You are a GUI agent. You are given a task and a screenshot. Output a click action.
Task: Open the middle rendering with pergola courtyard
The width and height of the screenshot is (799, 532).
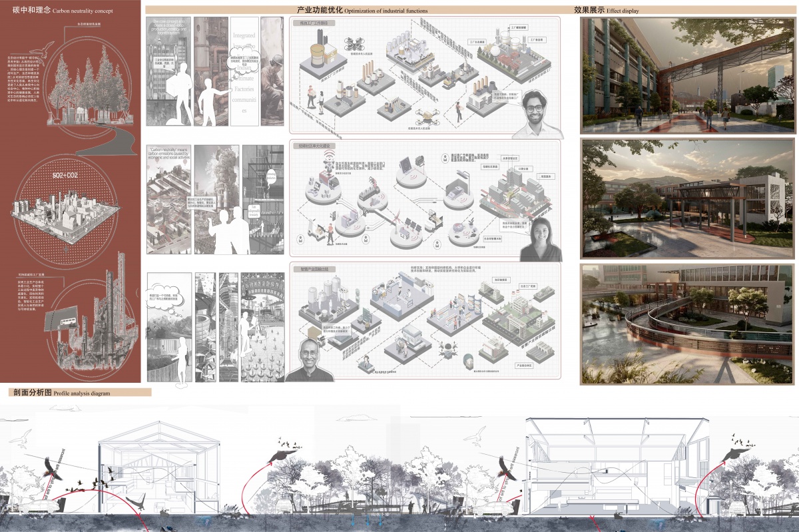point(686,198)
